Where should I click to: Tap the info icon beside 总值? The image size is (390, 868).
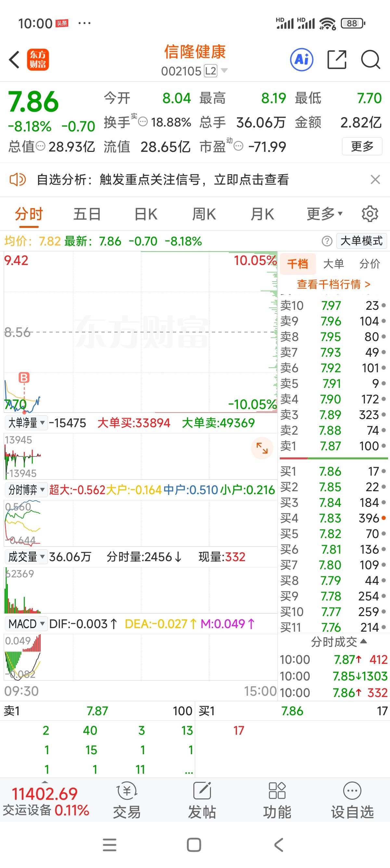pos(40,146)
